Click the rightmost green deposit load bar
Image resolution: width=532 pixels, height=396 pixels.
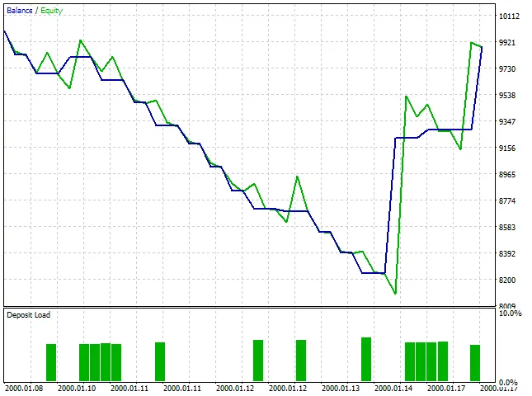475,362
